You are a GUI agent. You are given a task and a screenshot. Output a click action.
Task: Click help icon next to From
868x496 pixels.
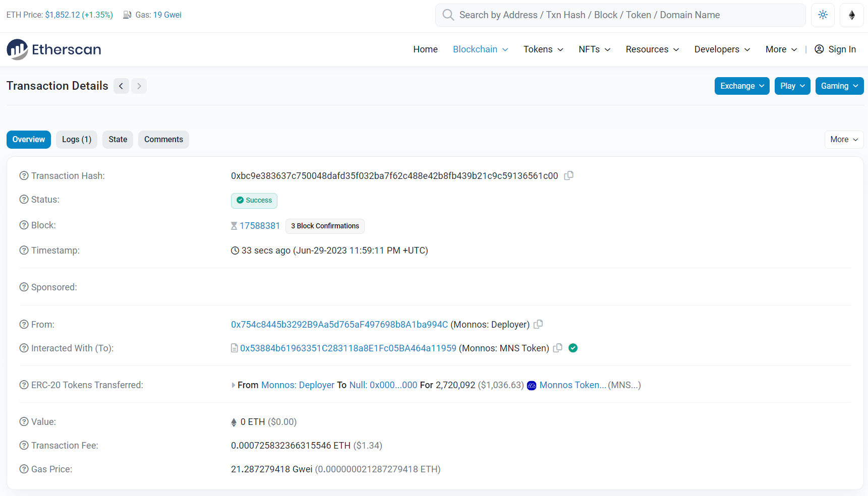pyautogui.click(x=24, y=324)
